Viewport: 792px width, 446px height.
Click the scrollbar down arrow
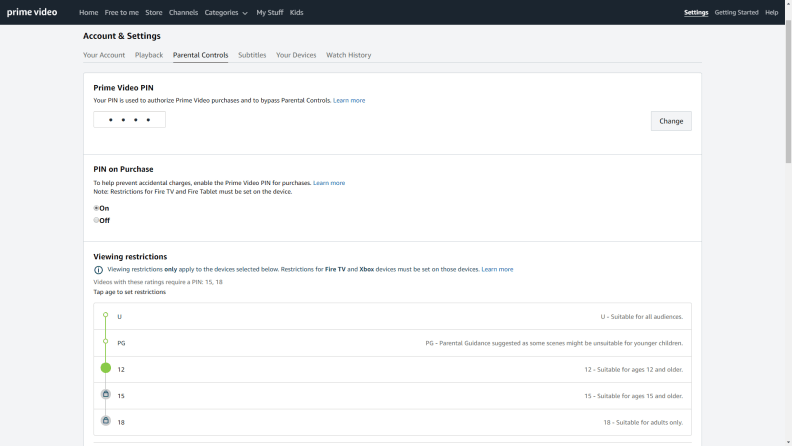788,442
